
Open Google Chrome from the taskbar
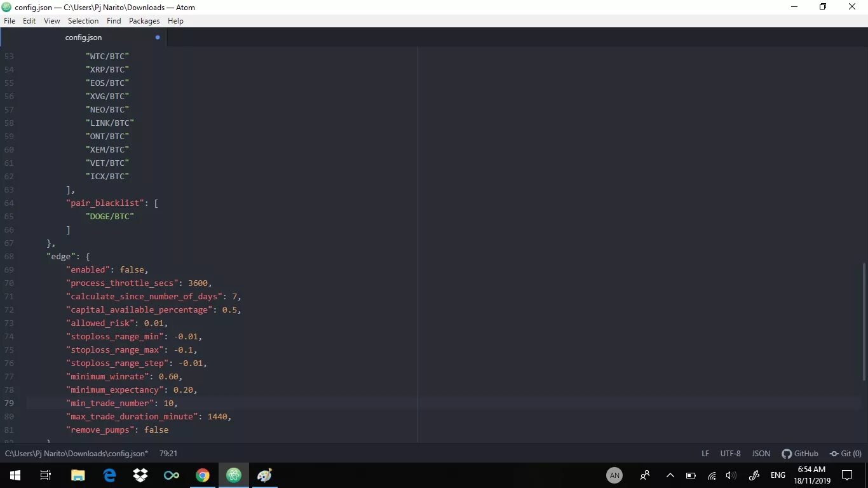(203, 475)
